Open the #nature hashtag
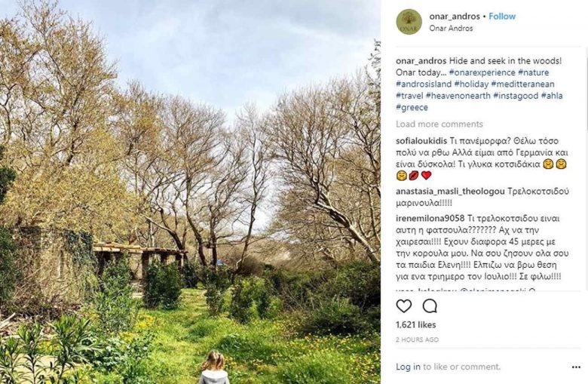588x384 pixels. (533, 72)
